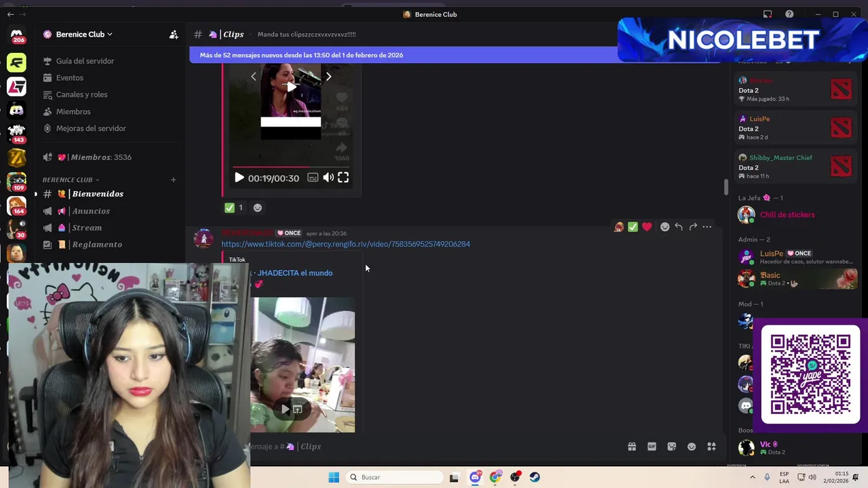Screen dimensions: 868x488
Task: Open Basic admin member entry
Action: pos(796,279)
